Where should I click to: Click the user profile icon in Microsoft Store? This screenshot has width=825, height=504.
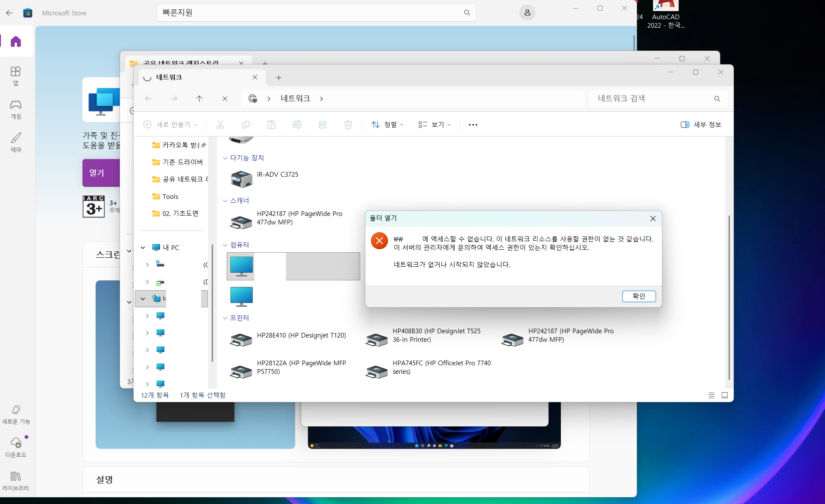pyautogui.click(x=528, y=13)
